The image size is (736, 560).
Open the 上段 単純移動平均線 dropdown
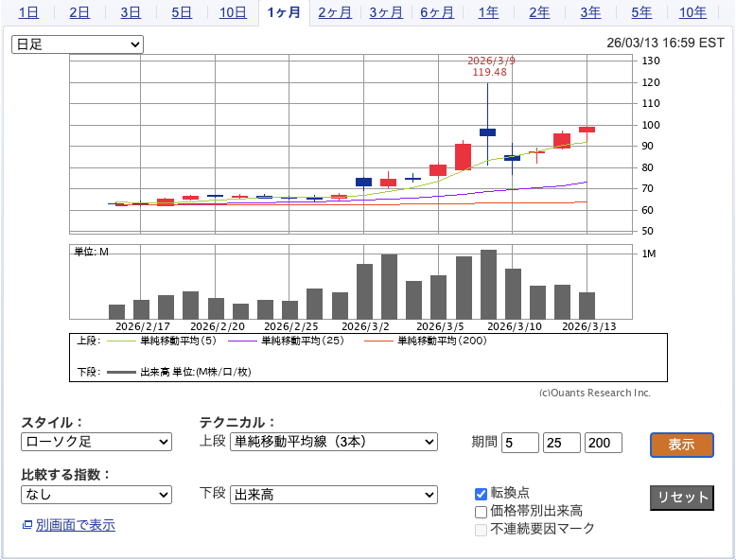[334, 442]
